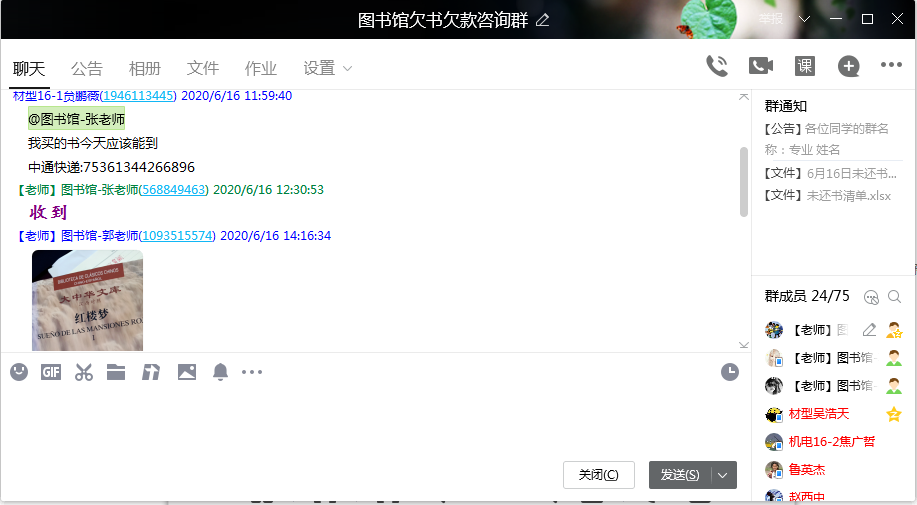Image resolution: width=917 pixels, height=505 pixels.
Task: Open the GIF sticker picker
Action: point(51,372)
